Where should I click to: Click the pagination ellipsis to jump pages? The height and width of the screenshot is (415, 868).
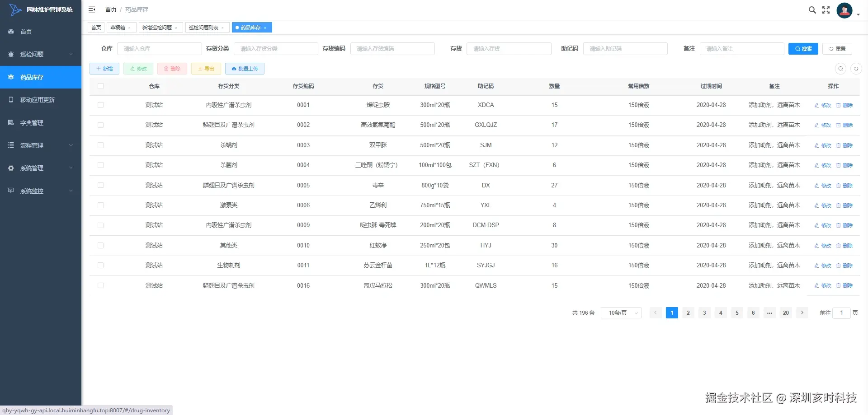pos(769,312)
